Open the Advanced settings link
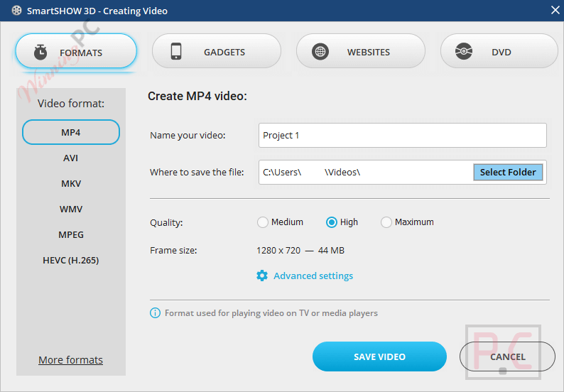The height and width of the screenshot is (392, 564). [313, 276]
